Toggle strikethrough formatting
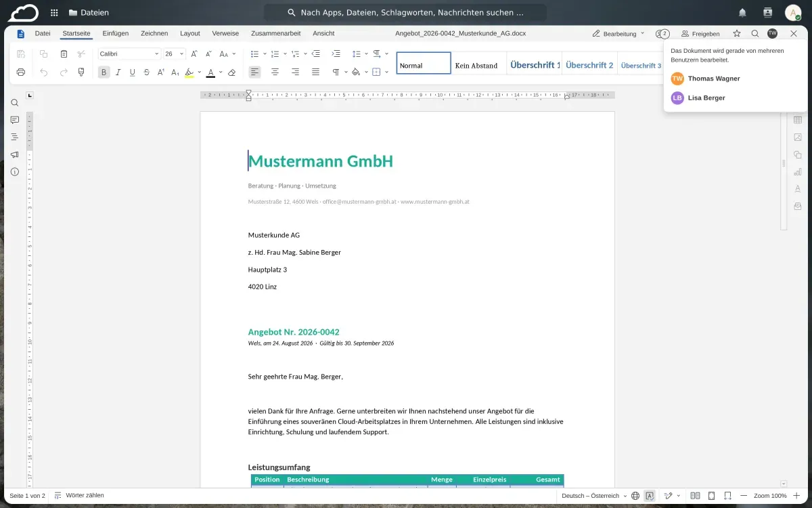Image resolution: width=812 pixels, height=508 pixels. tap(146, 72)
